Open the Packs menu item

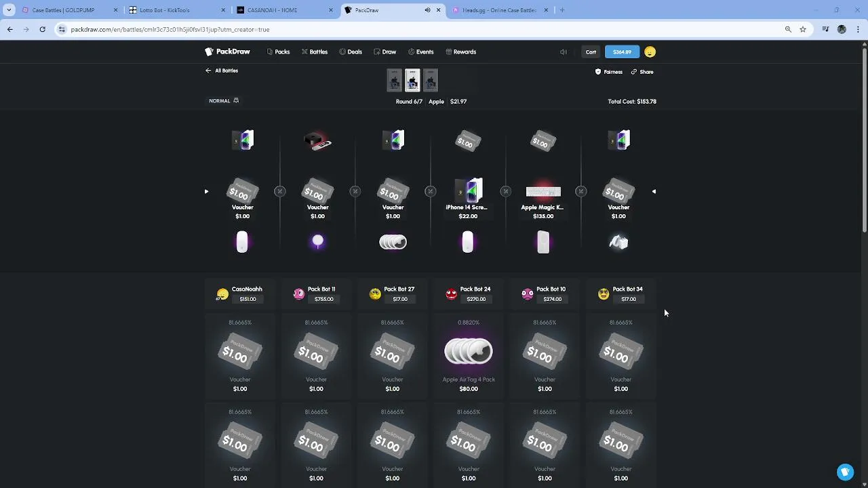click(x=279, y=52)
